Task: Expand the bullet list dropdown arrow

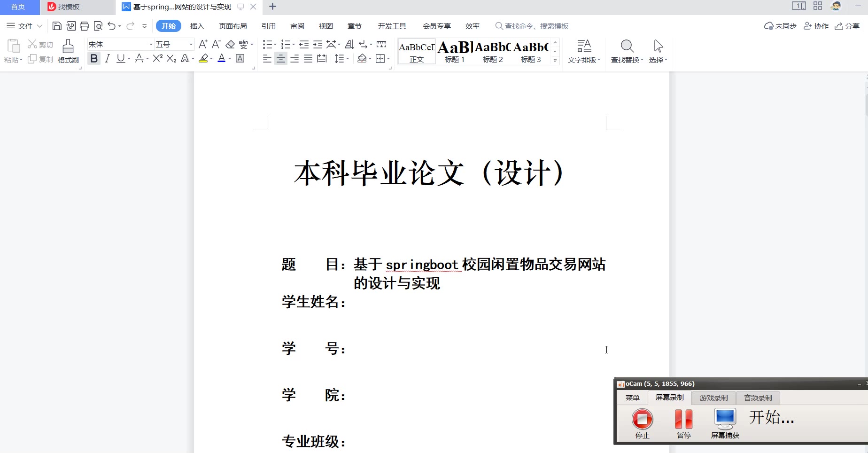Action: [275, 45]
